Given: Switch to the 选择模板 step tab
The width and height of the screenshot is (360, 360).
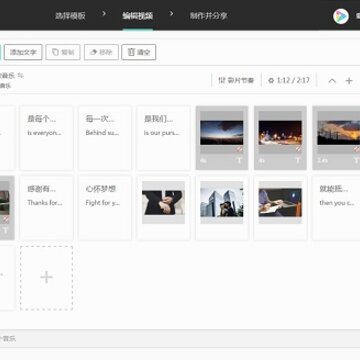Looking at the screenshot, I should [x=70, y=16].
